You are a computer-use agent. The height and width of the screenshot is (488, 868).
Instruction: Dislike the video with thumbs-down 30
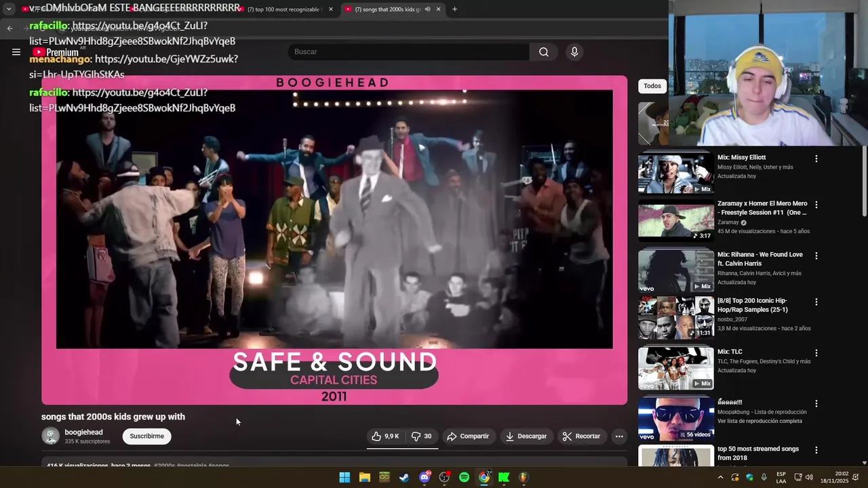pyautogui.click(x=421, y=436)
